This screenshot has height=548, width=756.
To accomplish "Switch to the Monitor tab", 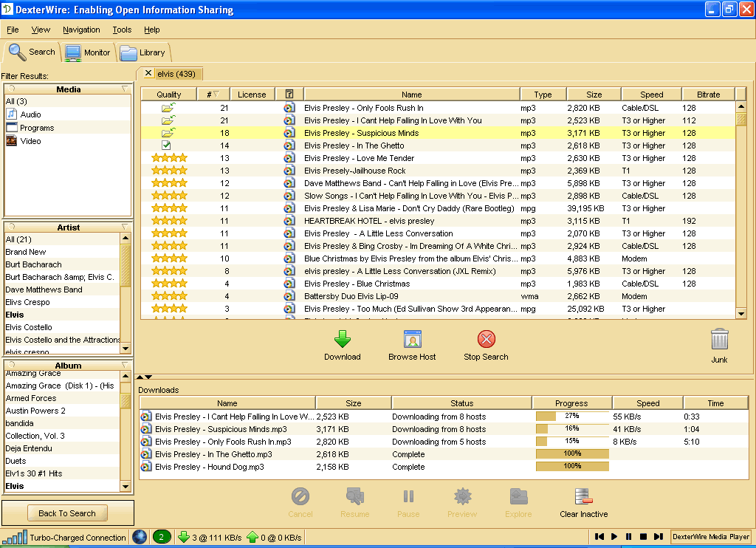I will tap(88, 52).
